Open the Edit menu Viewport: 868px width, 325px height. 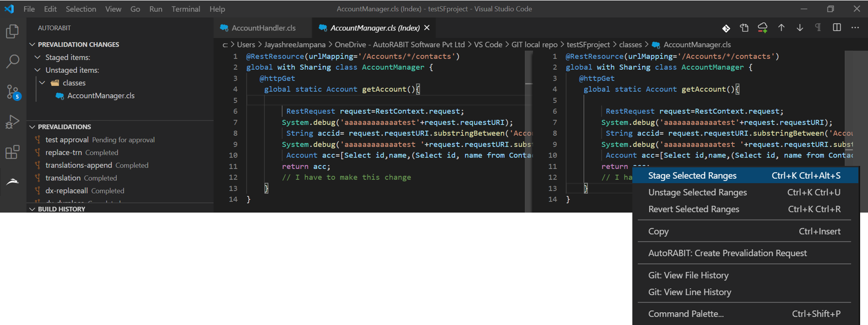pyautogui.click(x=50, y=9)
